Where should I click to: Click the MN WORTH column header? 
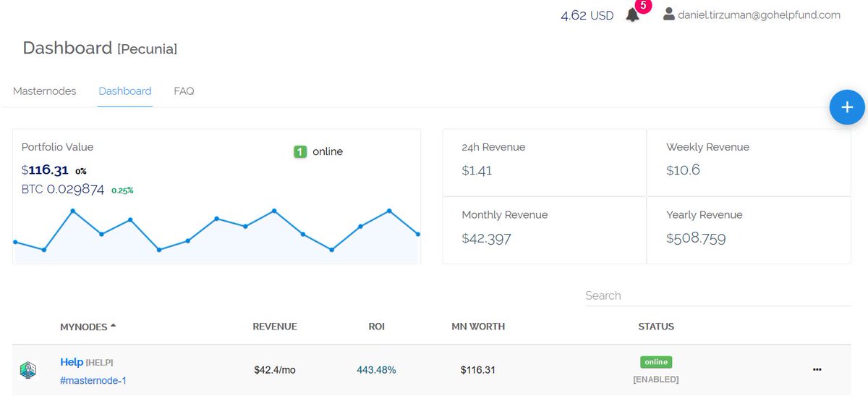(x=478, y=327)
